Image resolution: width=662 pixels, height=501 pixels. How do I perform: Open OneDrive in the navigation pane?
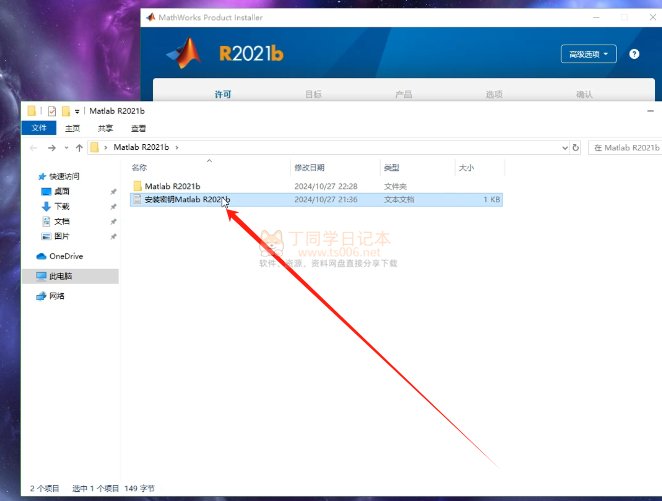(66, 256)
